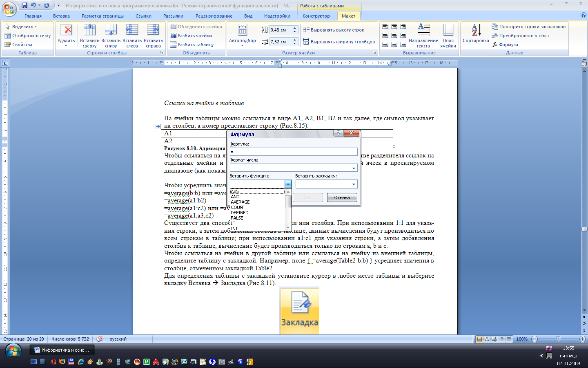The width and height of the screenshot is (588, 368).
Task: Expand Rows and Columns dialog launcher
Action: 162,53
